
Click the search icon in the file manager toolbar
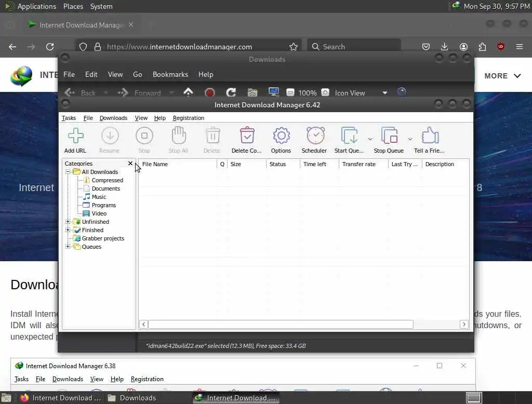[x=402, y=92]
